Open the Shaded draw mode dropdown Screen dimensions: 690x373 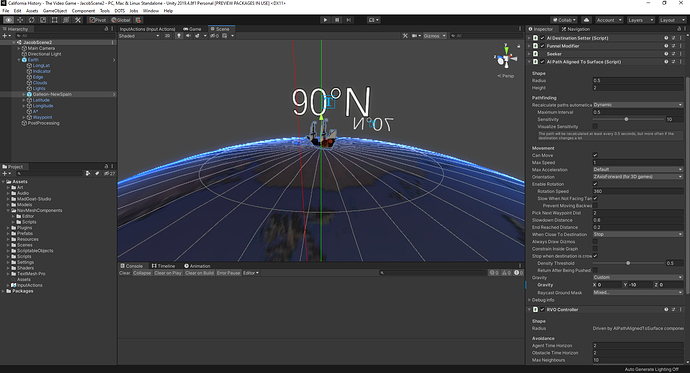(139, 36)
